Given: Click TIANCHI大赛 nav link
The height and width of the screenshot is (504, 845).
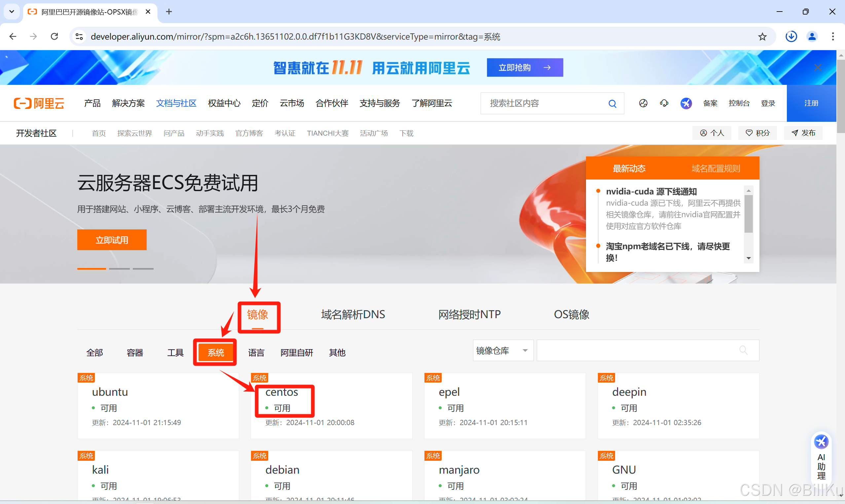Looking at the screenshot, I should point(328,133).
